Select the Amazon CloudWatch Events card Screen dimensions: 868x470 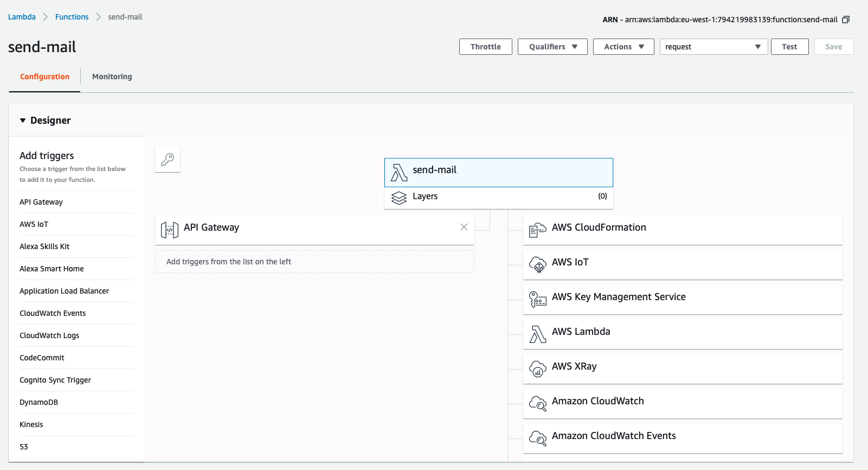point(683,439)
